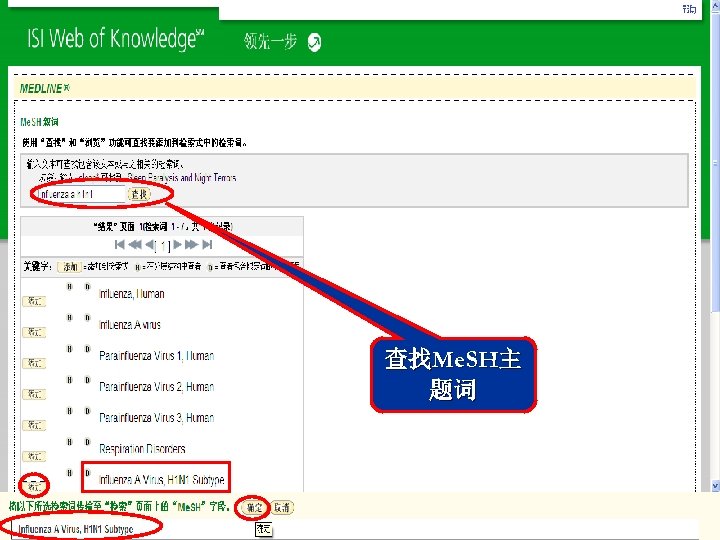Click the Parainfluenza Virus 1, Human term

pos(157,356)
